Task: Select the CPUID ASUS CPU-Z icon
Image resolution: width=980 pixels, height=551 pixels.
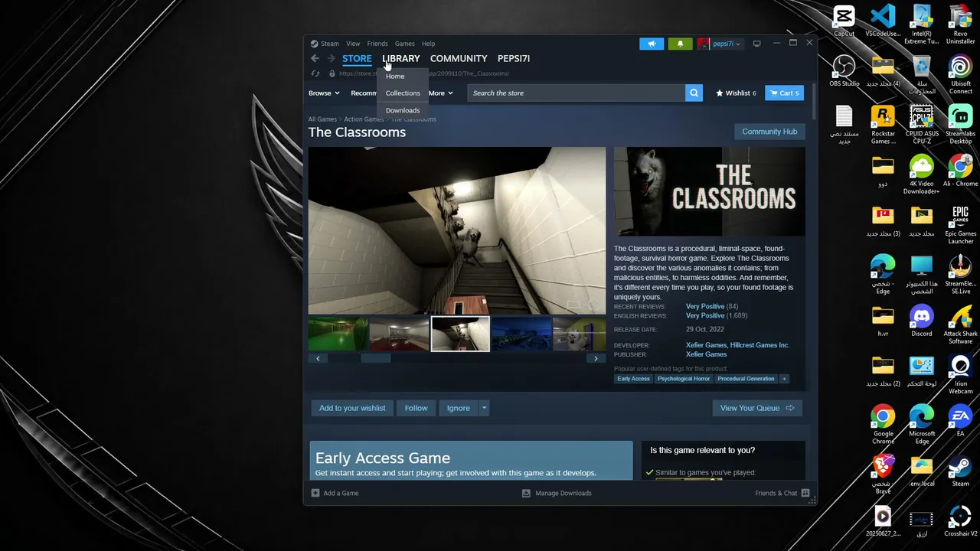Action: pyautogui.click(x=922, y=125)
